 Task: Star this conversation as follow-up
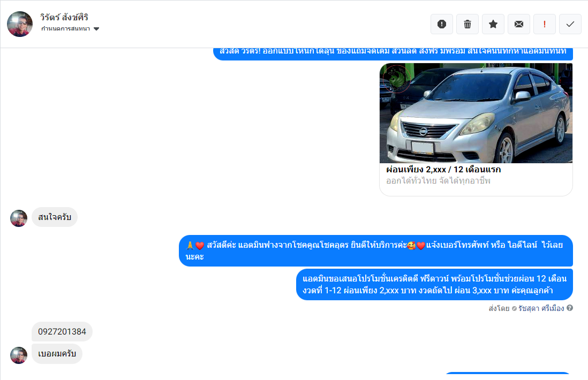493,25
